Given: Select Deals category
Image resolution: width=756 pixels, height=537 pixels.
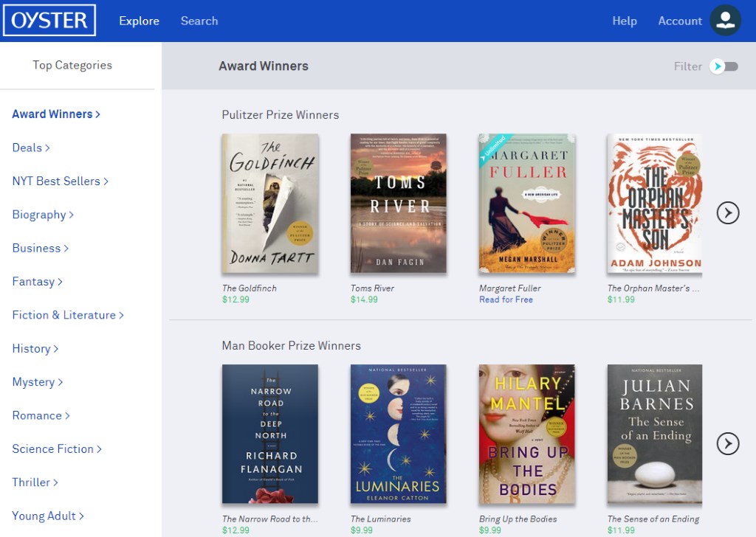Looking at the screenshot, I should tap(31, 148).
